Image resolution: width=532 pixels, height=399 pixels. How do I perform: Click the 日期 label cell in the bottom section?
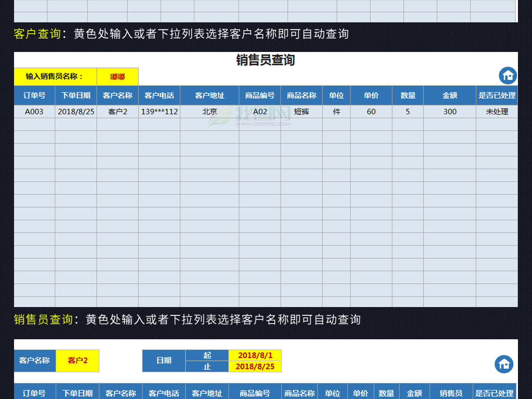pyautogui.click(x=164, y=361)
